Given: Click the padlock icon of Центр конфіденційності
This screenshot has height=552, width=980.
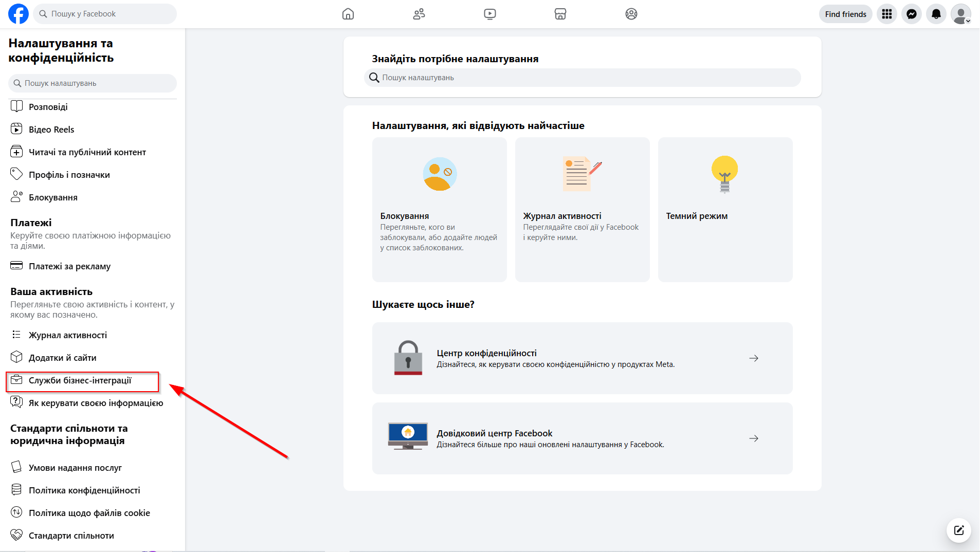Looking at the screenshot, I should [408, 358].
